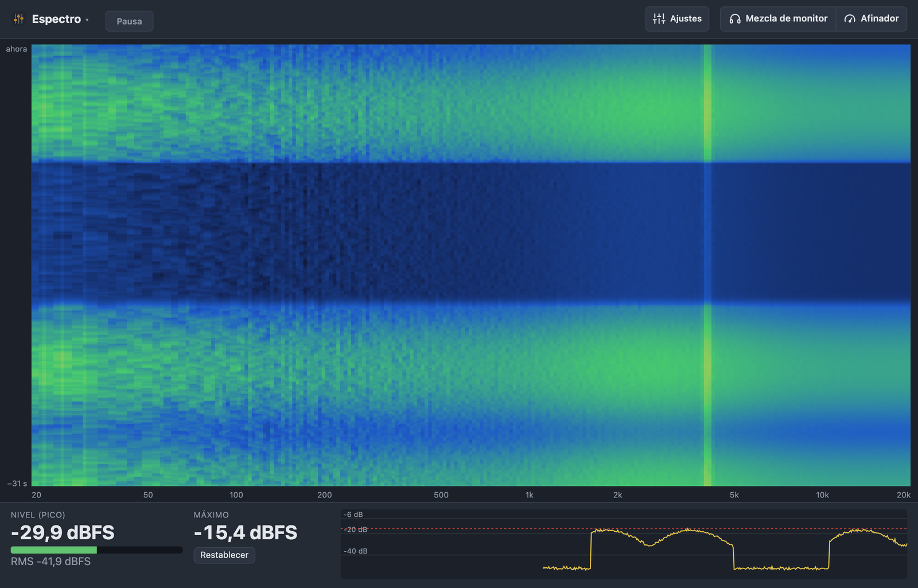This screenshot has width=918, height=588.
Task: Reset the maximum level with Restablecer
Action: 224,555
